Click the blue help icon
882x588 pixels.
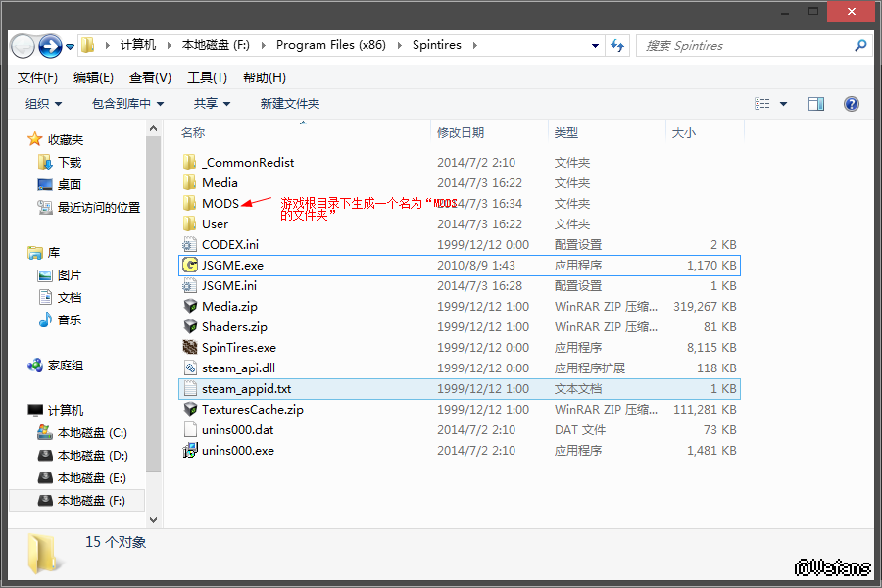851,104
